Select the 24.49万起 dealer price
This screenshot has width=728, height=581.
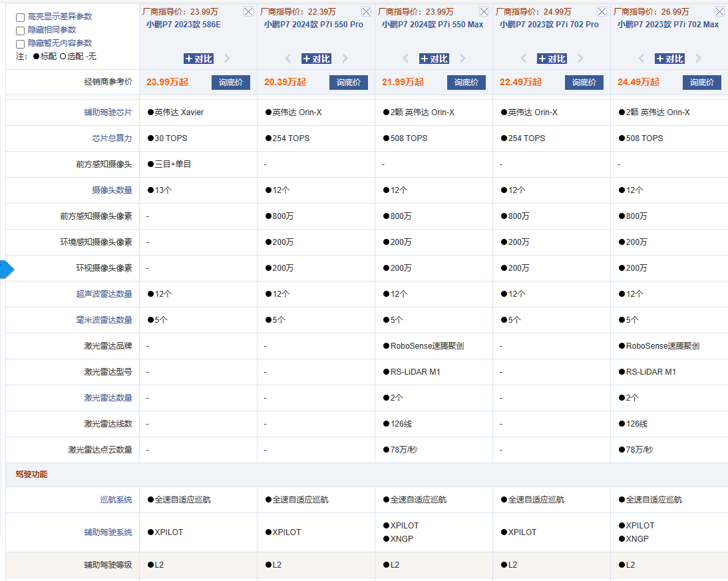[638, 83]
